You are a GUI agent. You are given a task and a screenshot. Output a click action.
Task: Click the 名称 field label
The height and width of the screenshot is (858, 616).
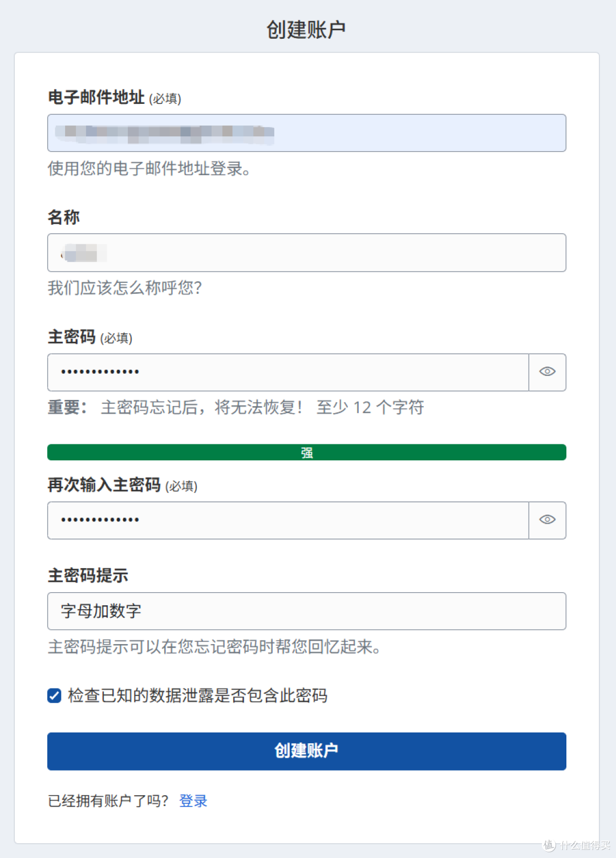(x=64, y=217)
